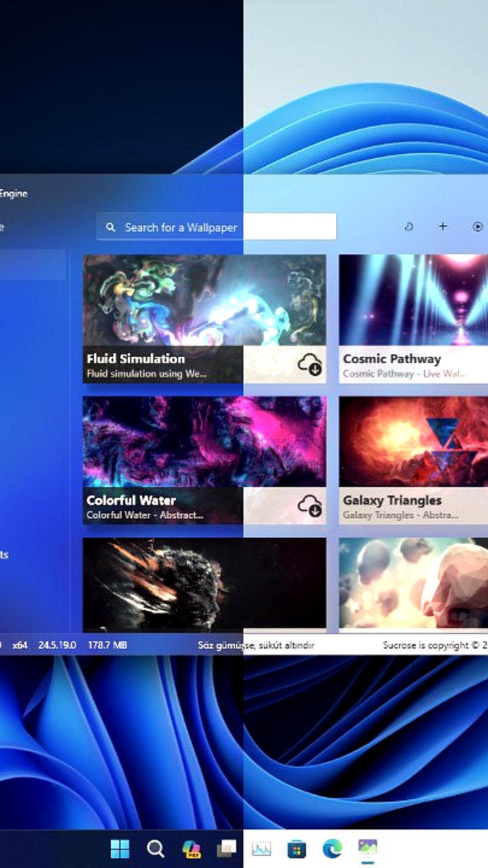
Task: Open Task View on taskbar
Action: click(226, 848)
